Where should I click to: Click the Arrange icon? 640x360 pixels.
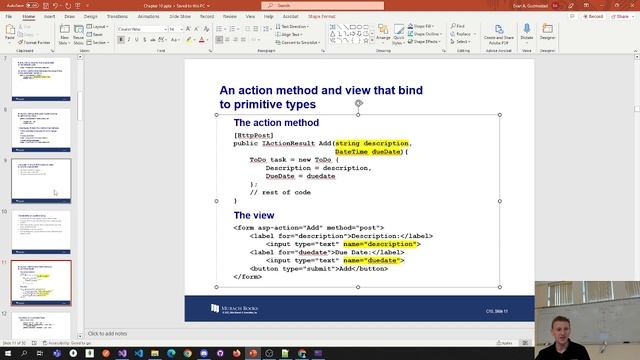coord(383,33)
